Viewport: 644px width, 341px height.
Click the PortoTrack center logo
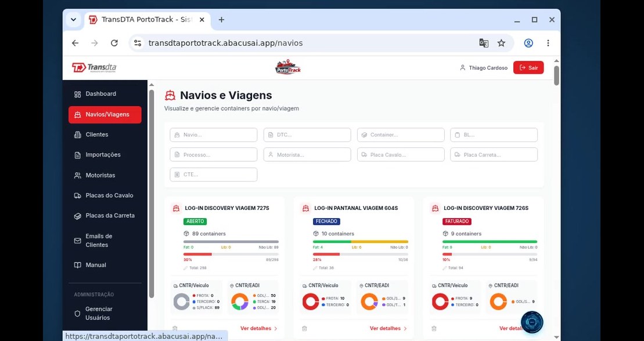[288, 67]
